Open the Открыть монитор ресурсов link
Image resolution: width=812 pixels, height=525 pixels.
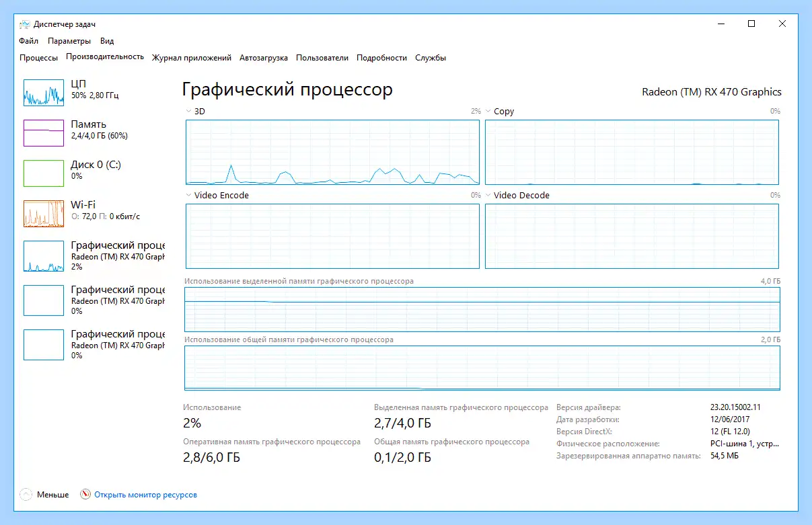pos(145,495)
